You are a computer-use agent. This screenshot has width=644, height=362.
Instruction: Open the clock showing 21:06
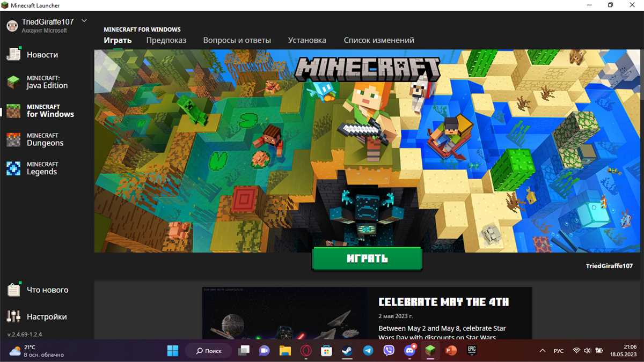(623, 351)
